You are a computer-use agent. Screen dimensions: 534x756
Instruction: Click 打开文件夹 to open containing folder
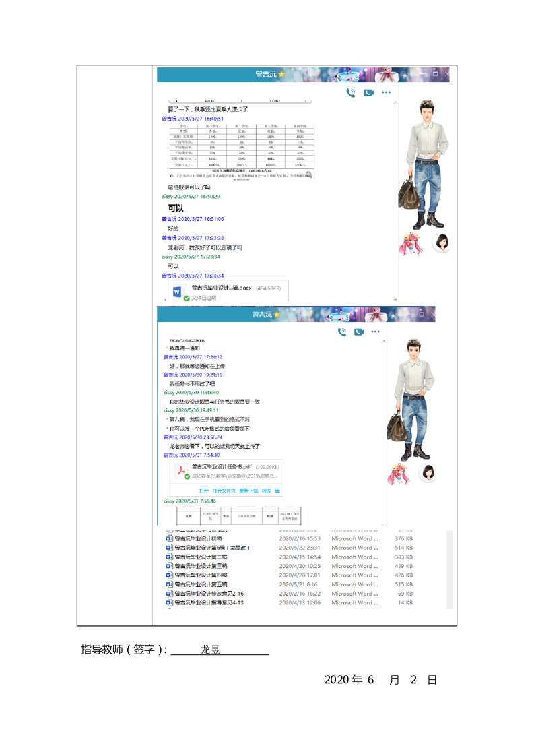coord(224,491)
